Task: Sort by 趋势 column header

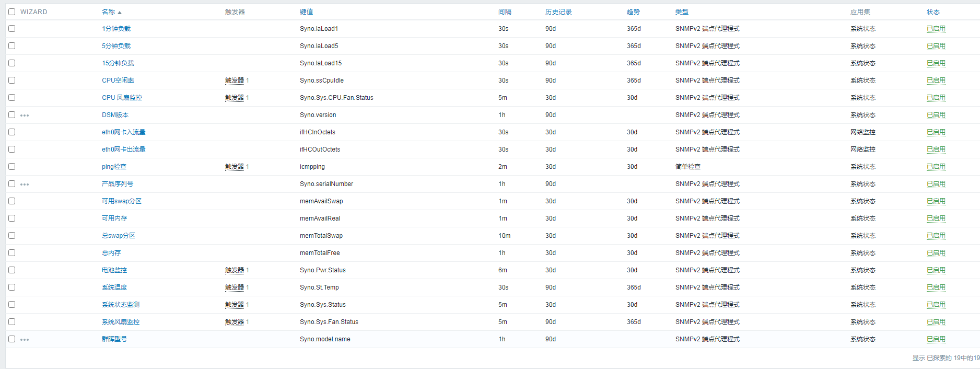Action: pyautogui.click(x=633, y=11)
